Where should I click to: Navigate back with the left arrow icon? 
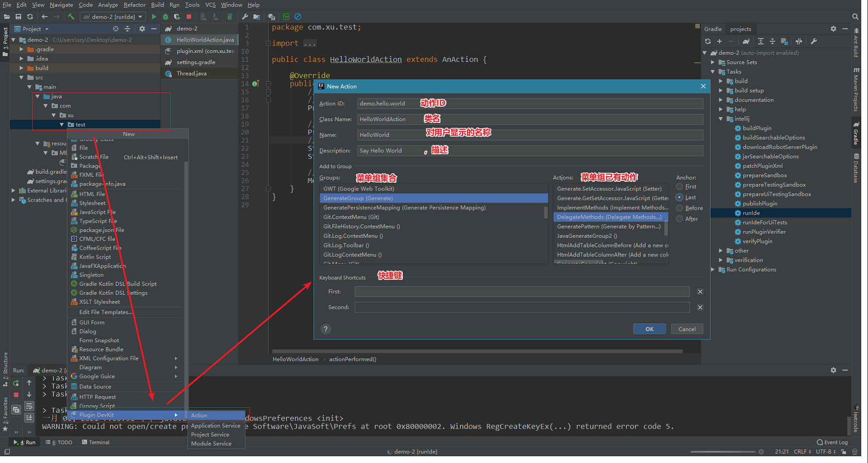(44, 17)
